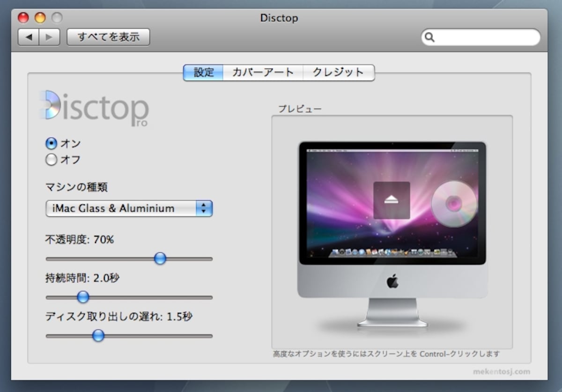Click inside the search field

481,37
